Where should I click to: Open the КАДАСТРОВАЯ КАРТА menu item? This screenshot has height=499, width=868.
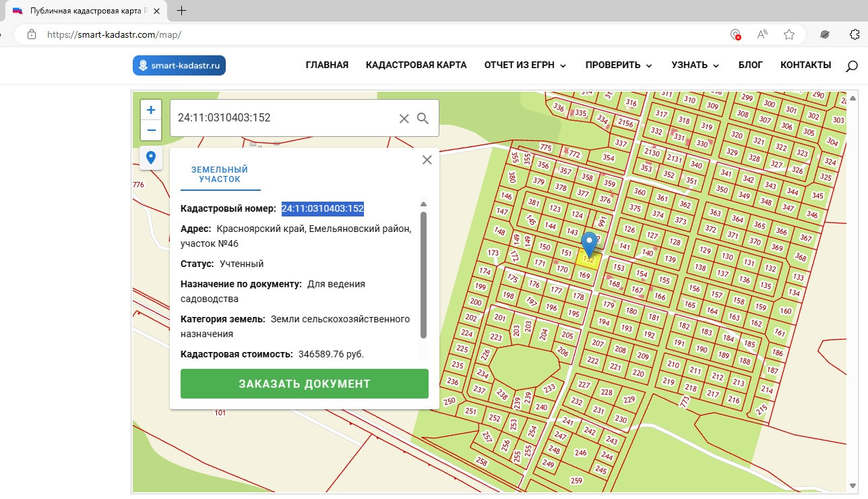(416, 65)
